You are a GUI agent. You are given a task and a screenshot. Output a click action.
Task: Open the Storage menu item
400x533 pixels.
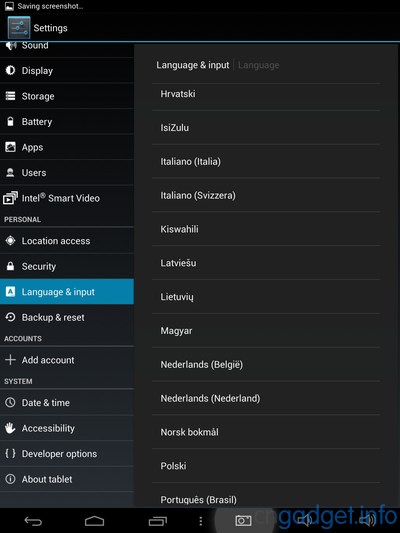click(x=67, y=96)
